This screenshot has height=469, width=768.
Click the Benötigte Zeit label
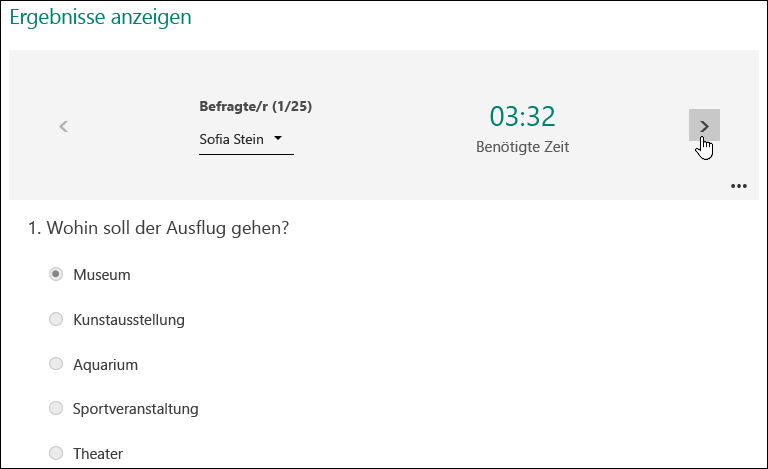523,147
